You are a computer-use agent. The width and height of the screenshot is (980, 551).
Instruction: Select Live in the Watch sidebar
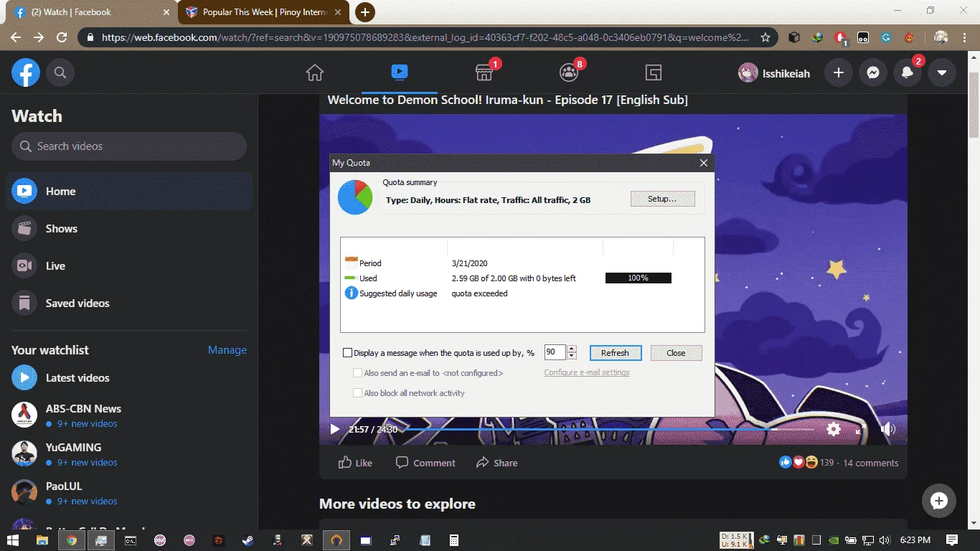129,266
